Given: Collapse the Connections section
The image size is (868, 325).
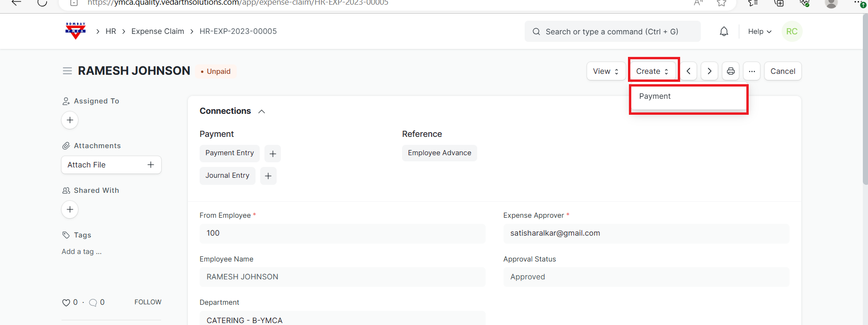Looking at the screenshot, I should tap(262, 111).
